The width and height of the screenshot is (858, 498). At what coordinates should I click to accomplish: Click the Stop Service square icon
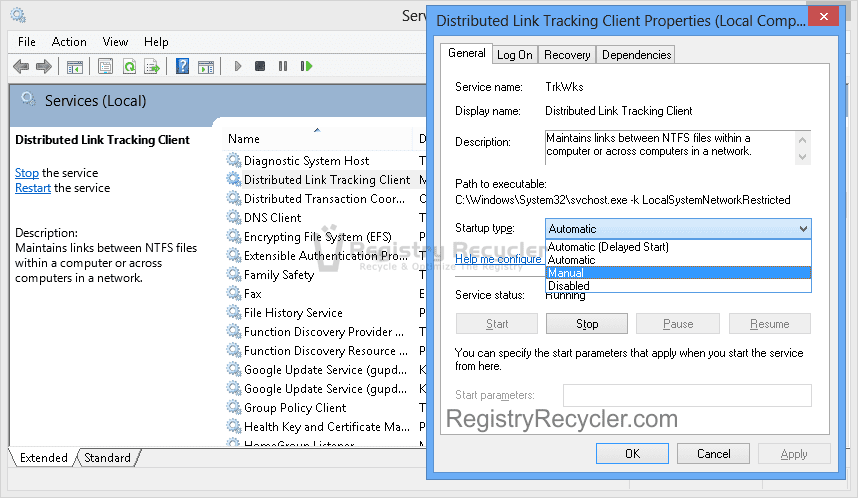coord(260,66)
